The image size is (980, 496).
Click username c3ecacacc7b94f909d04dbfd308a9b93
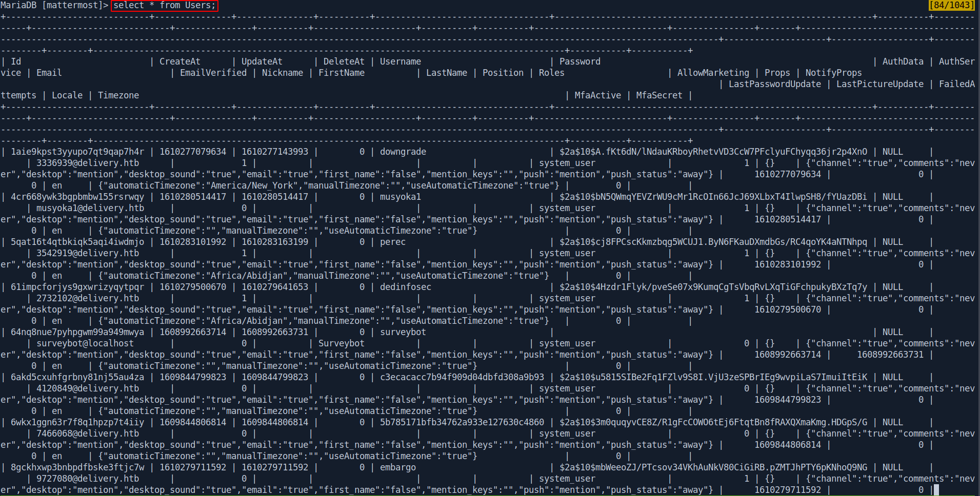(462, 377)
